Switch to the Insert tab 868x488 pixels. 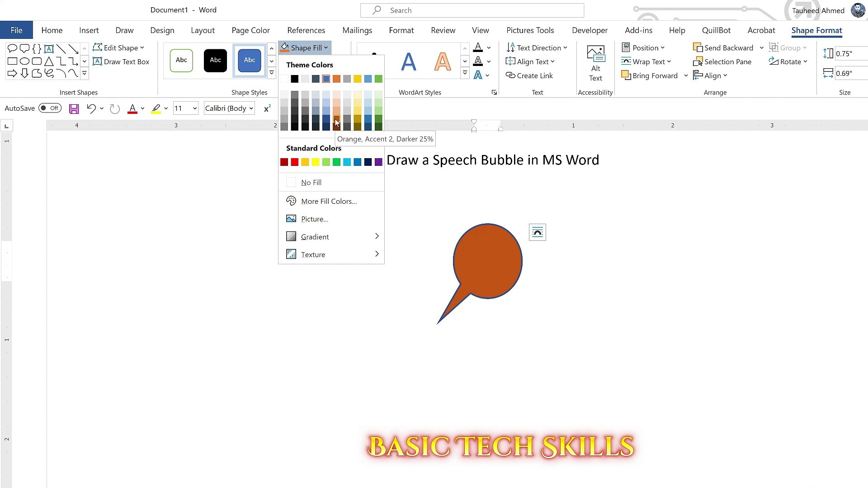click(89, 30)
